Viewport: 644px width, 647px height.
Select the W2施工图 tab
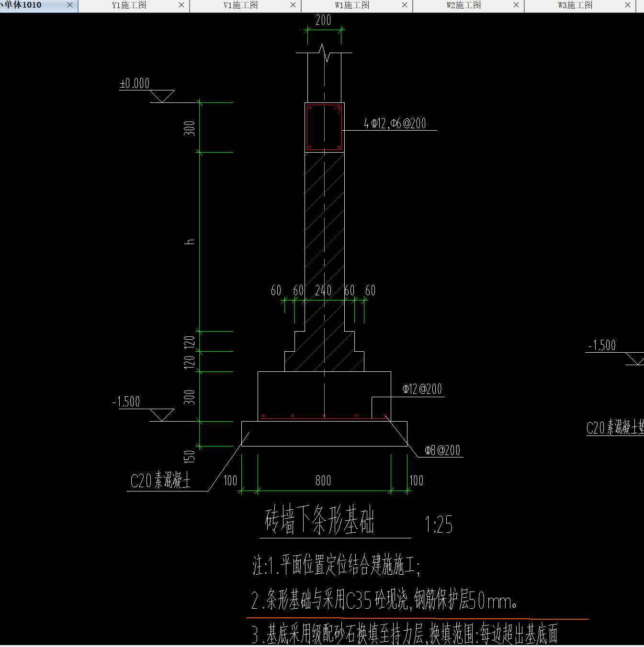pyautogui.click(x=464, y=5)
